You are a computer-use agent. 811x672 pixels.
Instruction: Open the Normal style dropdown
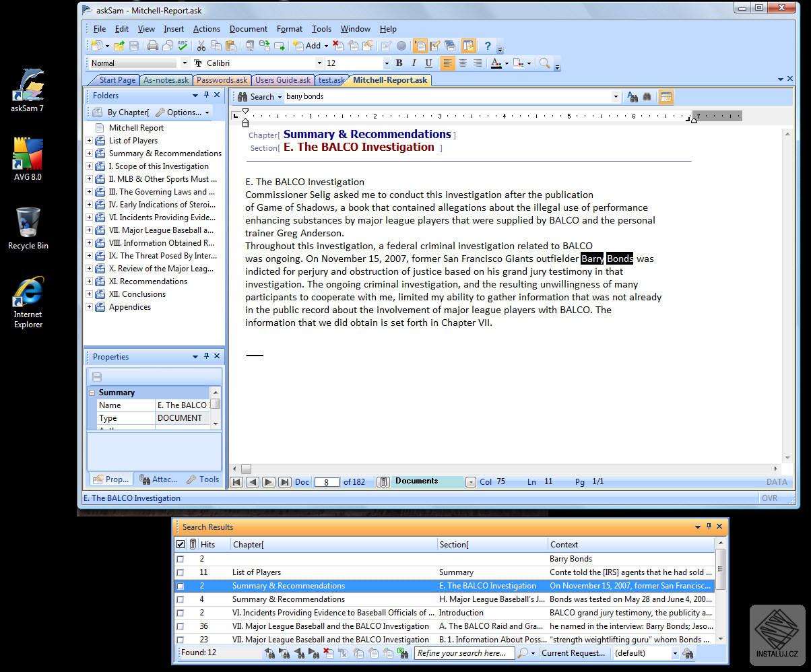pyautogui.click(x=185, y=63)
